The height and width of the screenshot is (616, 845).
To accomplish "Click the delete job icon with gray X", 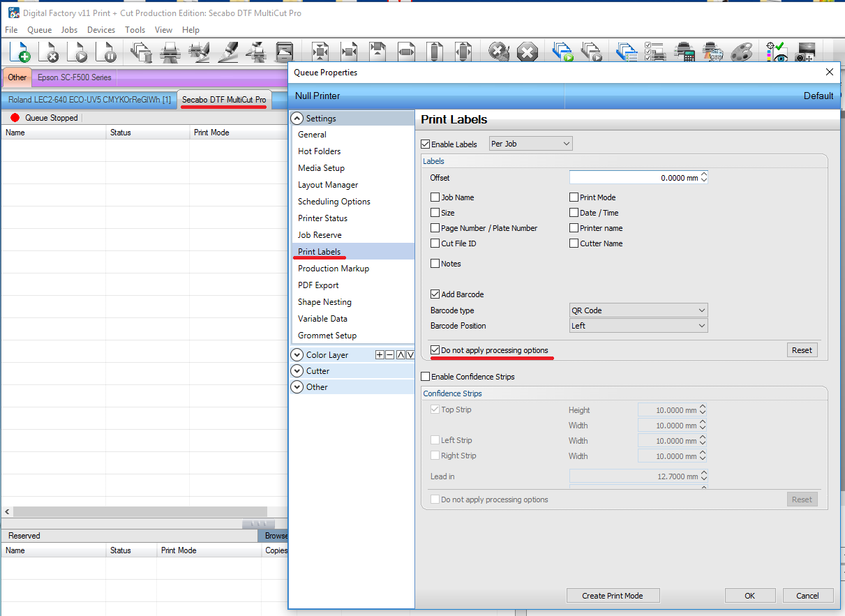I will 49,52.
